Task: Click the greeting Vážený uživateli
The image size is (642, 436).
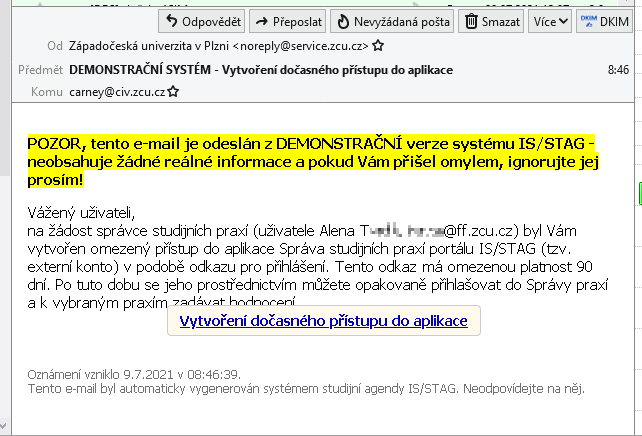Action: pyautogui.click(x=81, y=213)
